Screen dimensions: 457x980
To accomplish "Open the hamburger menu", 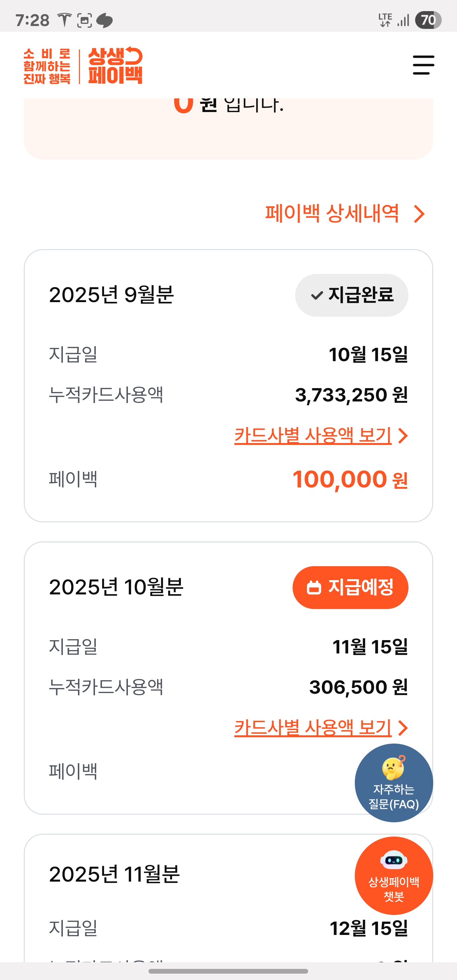I will (423, 65).
